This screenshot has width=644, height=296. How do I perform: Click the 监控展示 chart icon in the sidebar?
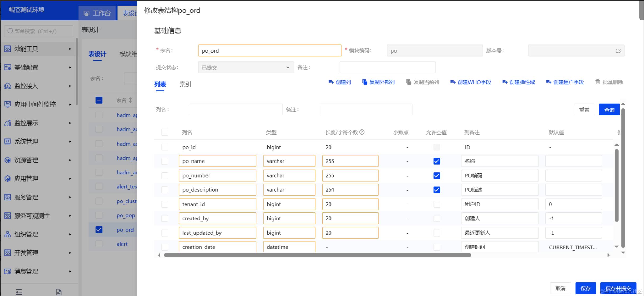[8, 123]
